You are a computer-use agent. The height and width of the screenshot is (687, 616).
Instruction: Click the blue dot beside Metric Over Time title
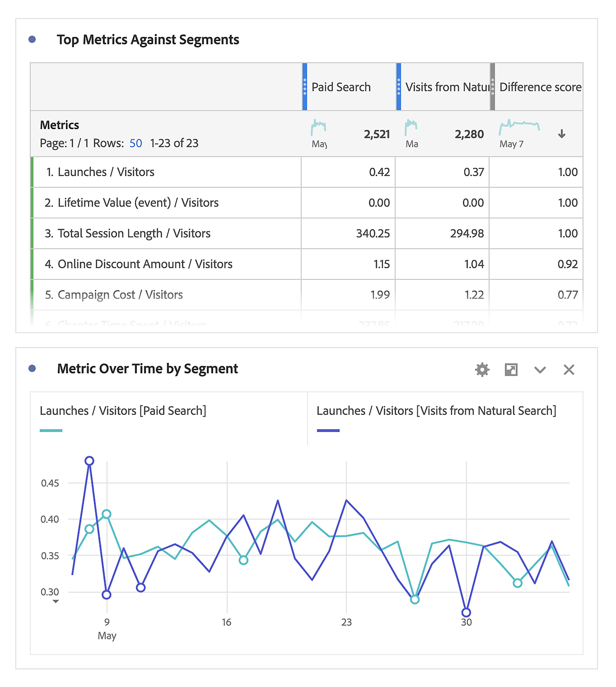pos(32,369)
